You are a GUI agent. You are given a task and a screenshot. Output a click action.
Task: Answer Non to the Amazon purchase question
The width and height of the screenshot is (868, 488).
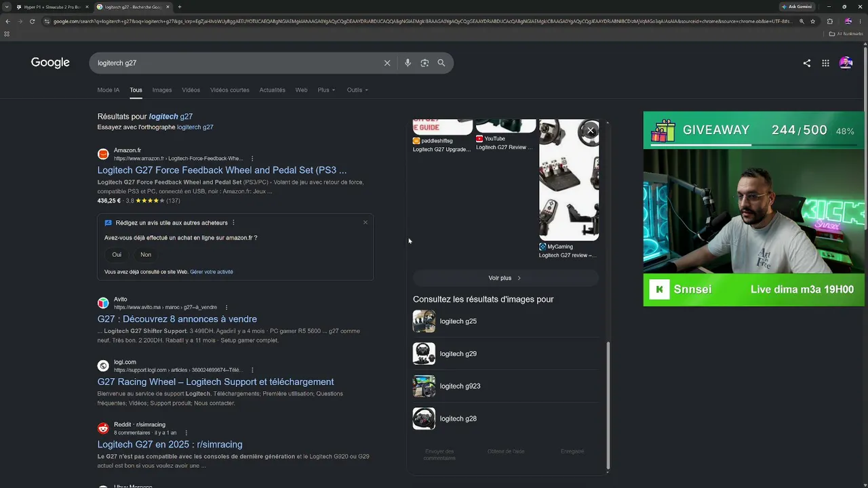[x=146, y=255]
